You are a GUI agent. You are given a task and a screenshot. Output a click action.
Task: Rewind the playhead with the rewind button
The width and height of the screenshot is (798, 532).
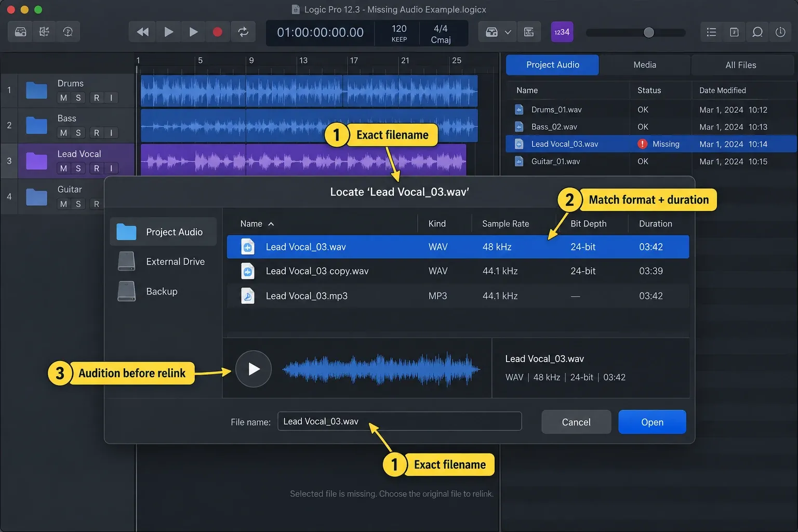coord(142,32)
